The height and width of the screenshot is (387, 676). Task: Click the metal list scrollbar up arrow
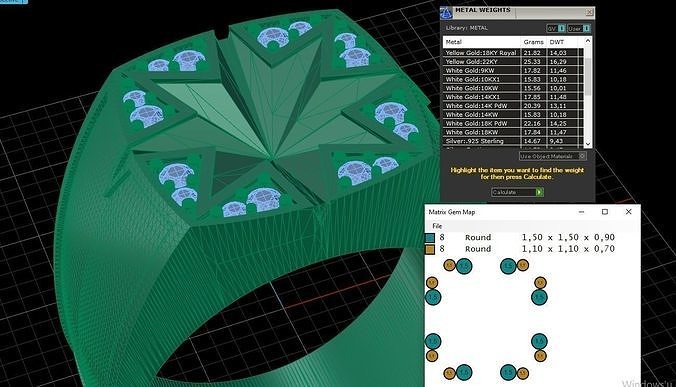[x=588, y=41]
